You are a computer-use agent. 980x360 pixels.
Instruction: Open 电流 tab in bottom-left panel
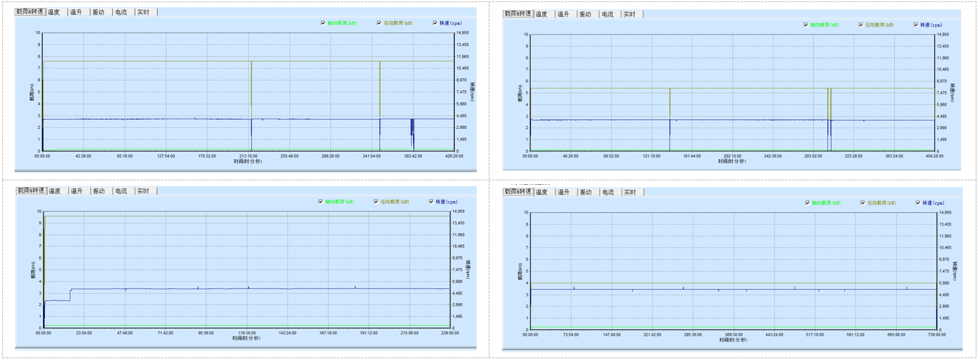tap(121, 191)
